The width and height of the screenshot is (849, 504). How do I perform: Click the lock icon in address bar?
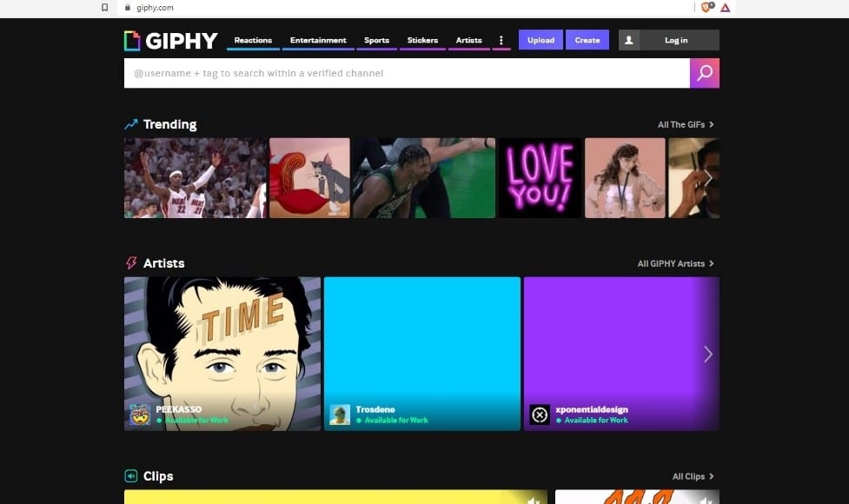coord(127,8)
